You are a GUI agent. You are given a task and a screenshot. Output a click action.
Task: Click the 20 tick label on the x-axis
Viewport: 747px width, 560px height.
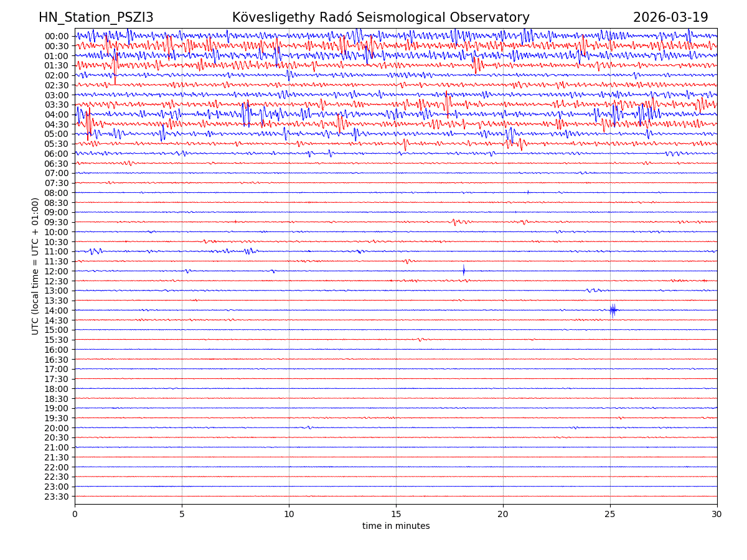[503, 515]
